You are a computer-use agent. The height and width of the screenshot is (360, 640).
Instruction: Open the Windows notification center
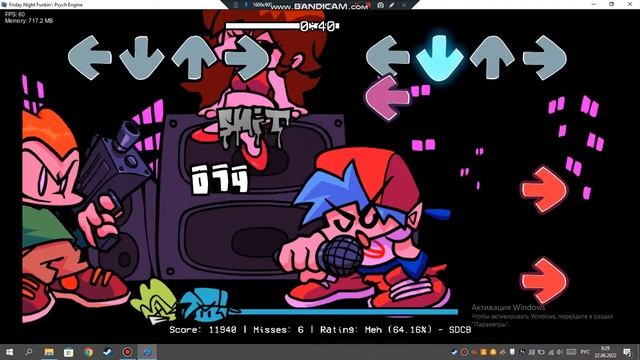click(x=627, y=352)
